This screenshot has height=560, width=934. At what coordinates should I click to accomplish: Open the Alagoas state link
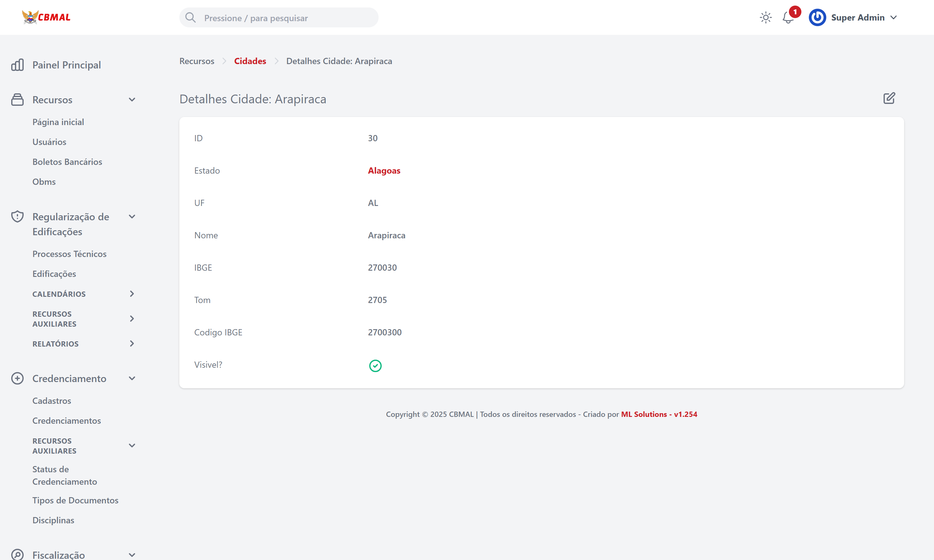tap(384, 170)
